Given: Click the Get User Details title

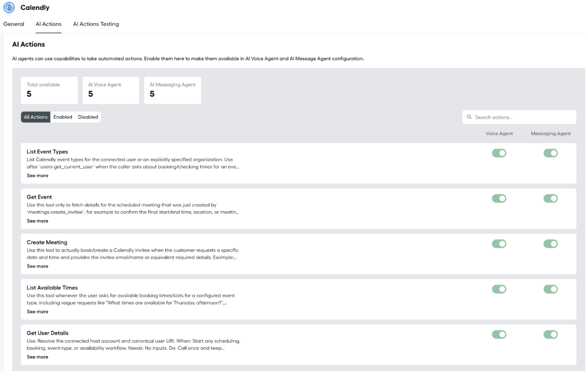Looking at the screenshot, I should (x=48, y=333).
